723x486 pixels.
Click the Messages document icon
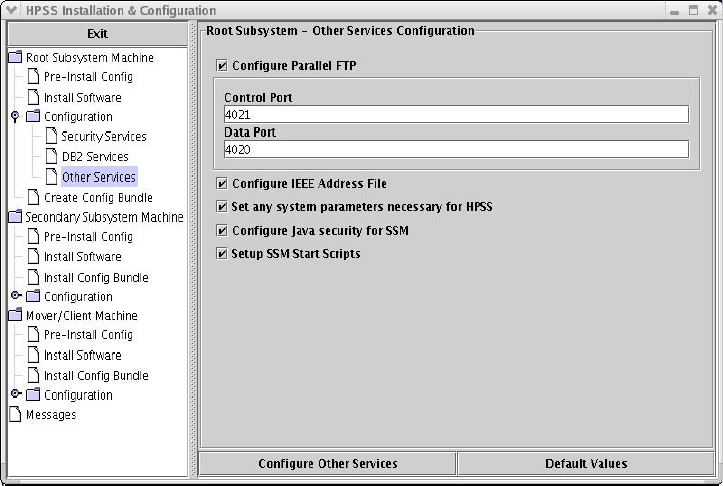(15, 415)
